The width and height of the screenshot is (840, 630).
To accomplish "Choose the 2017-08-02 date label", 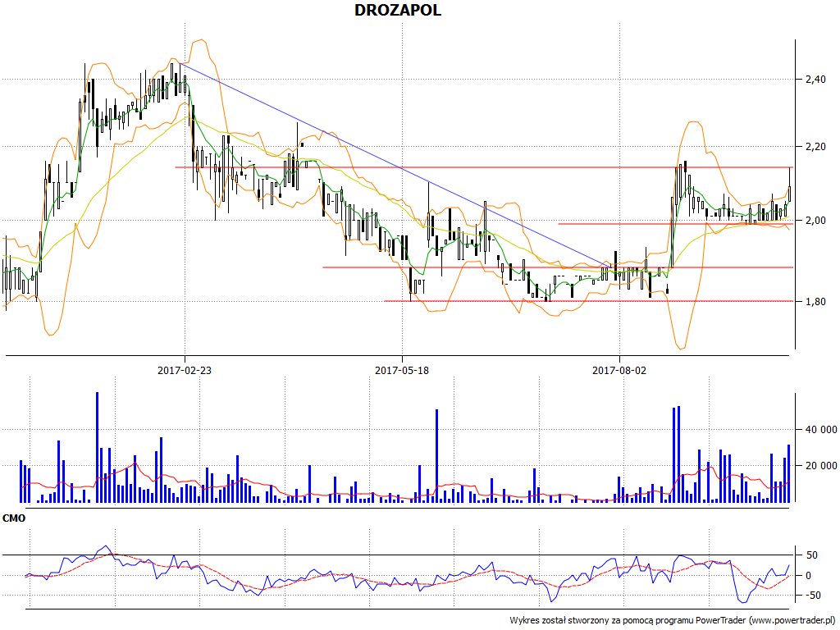I will [619, 370].
